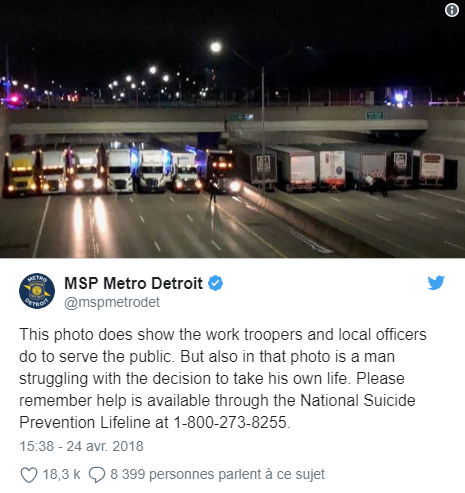Click the 18,3 k likes count

tap(61, 474)
